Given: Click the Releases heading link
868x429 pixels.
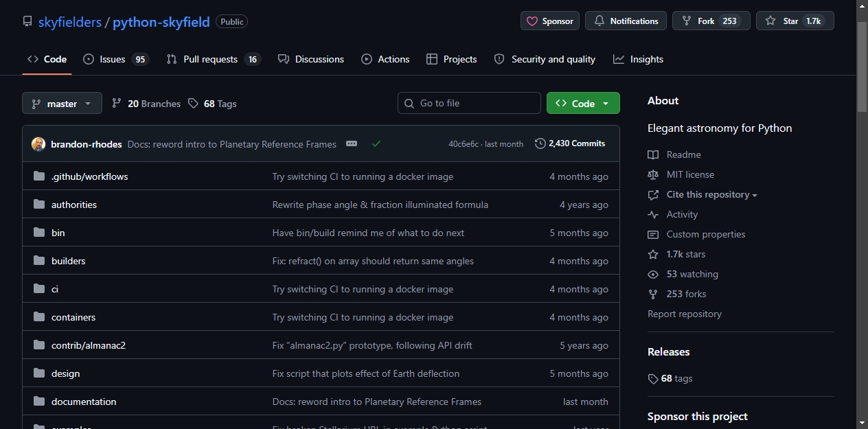Looking at the screenshot, I should click(x=669, y=351).
